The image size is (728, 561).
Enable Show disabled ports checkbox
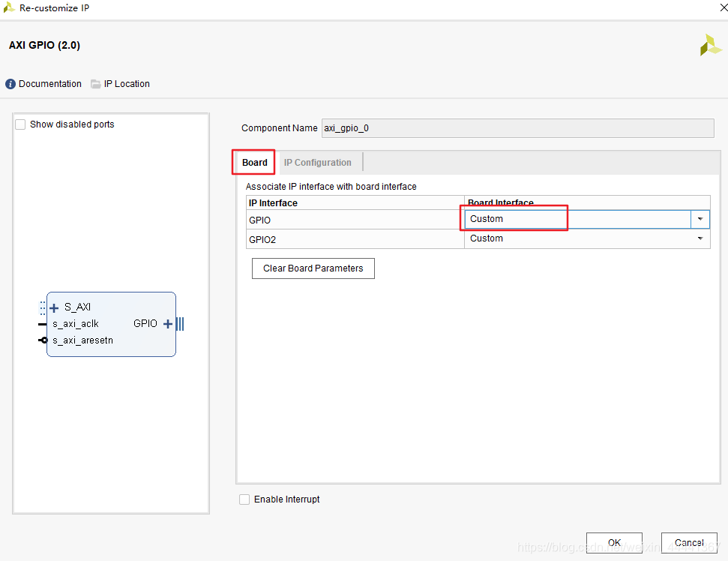coord(20,124)
